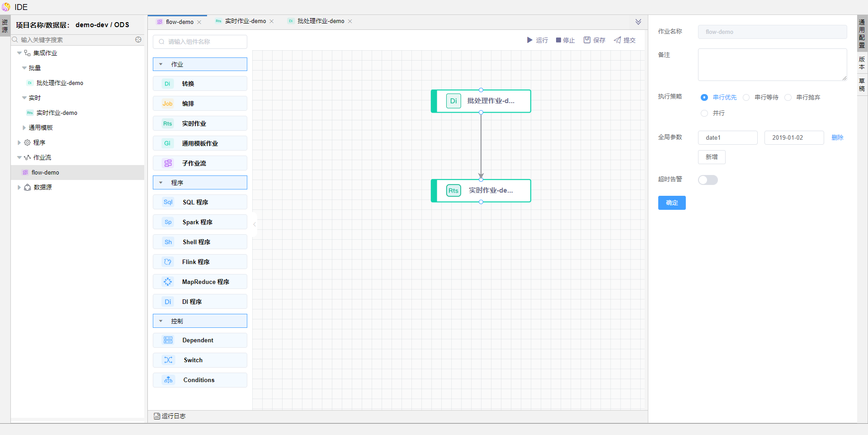The image size is (868, 435).
Task: Click the Stop square icon
Action: [x=558, y=40]
